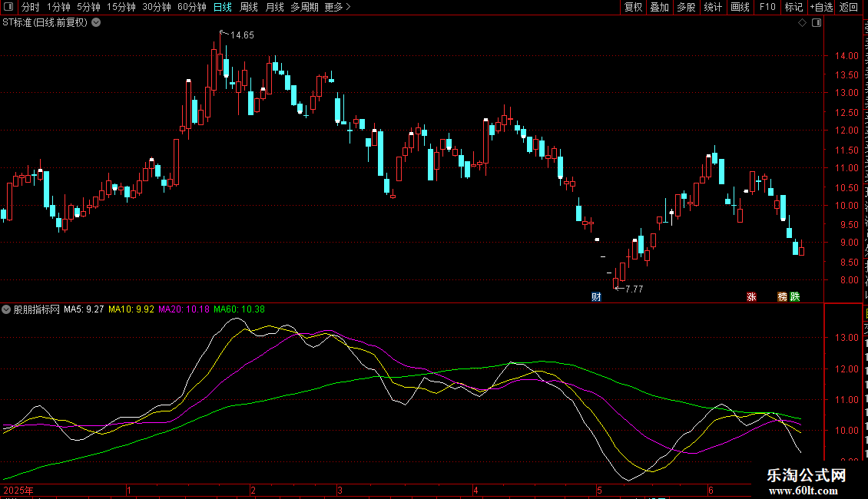
Task: Click the panel layout icon at top-left
Action: (8, 7)
